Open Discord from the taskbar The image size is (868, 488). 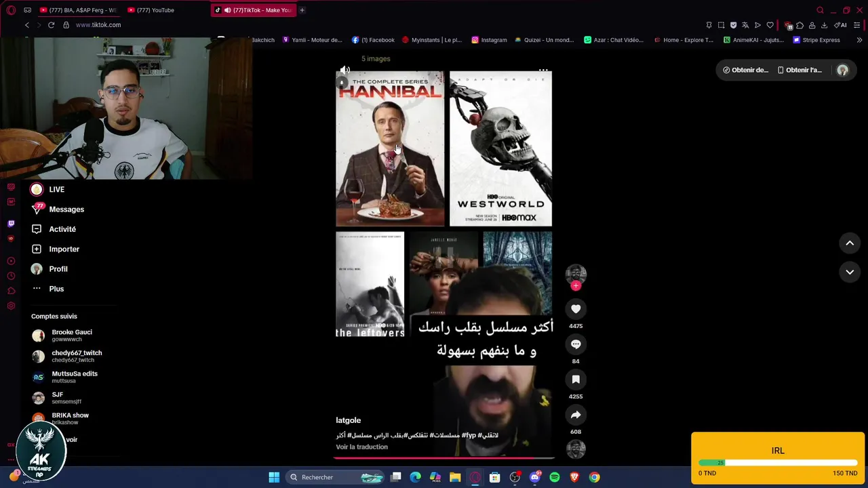point(535,477)
